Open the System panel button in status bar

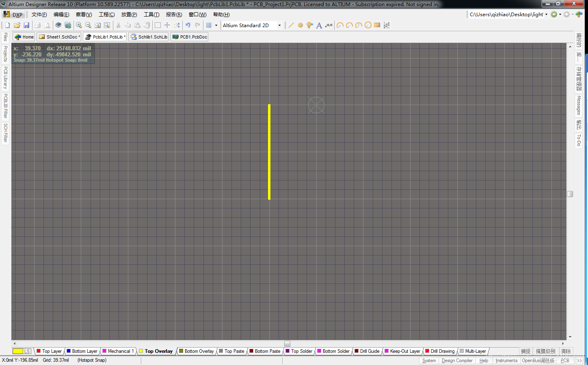click(x=429, y=361)
